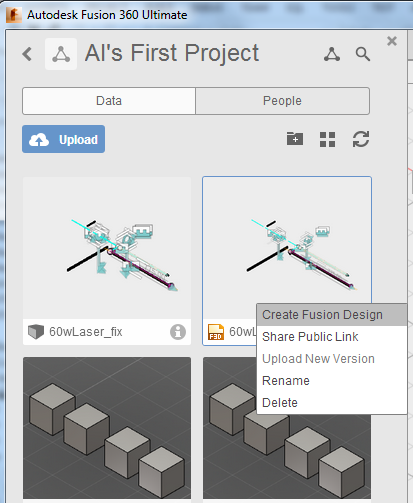This screenshot has height=503, width=413.
Task: Toggle the grid view layout icon
Action: click(327, 139)
